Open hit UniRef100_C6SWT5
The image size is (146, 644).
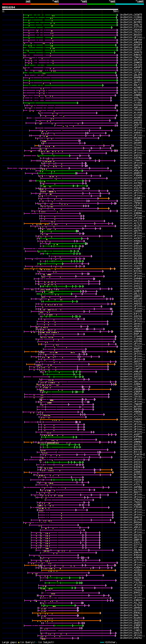(131, 15)
